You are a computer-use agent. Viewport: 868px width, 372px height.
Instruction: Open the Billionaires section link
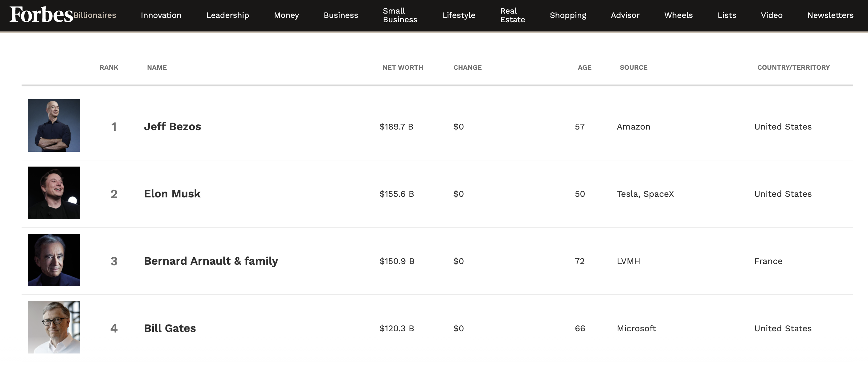point(95,15)
